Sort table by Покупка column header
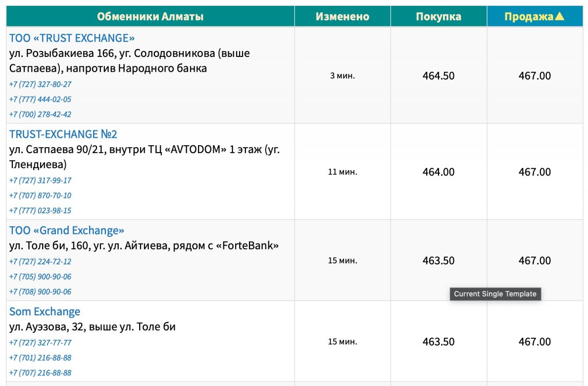Screen dimensions: 588x386 coord(439,16)
